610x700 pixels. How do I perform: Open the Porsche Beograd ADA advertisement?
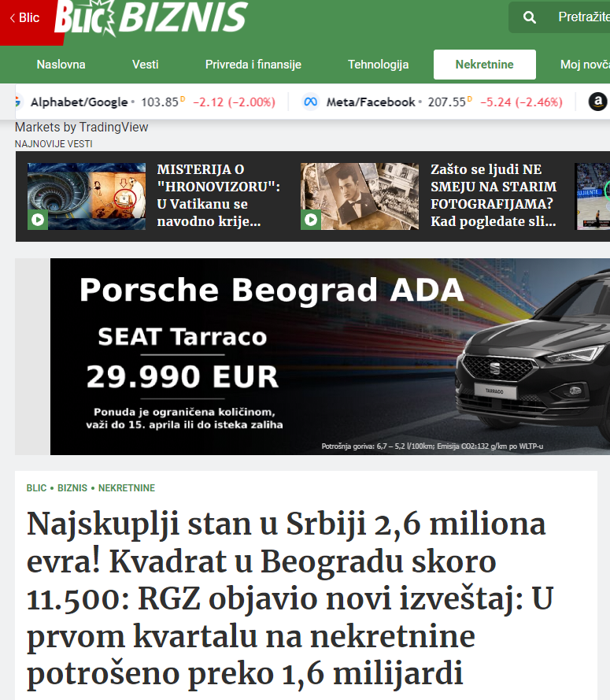pos(330,357)
